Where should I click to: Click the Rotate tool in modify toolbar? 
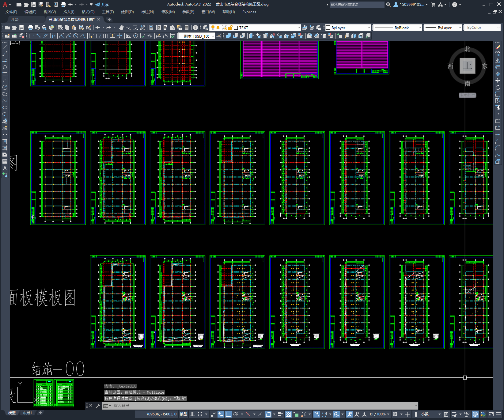(498, 87)
